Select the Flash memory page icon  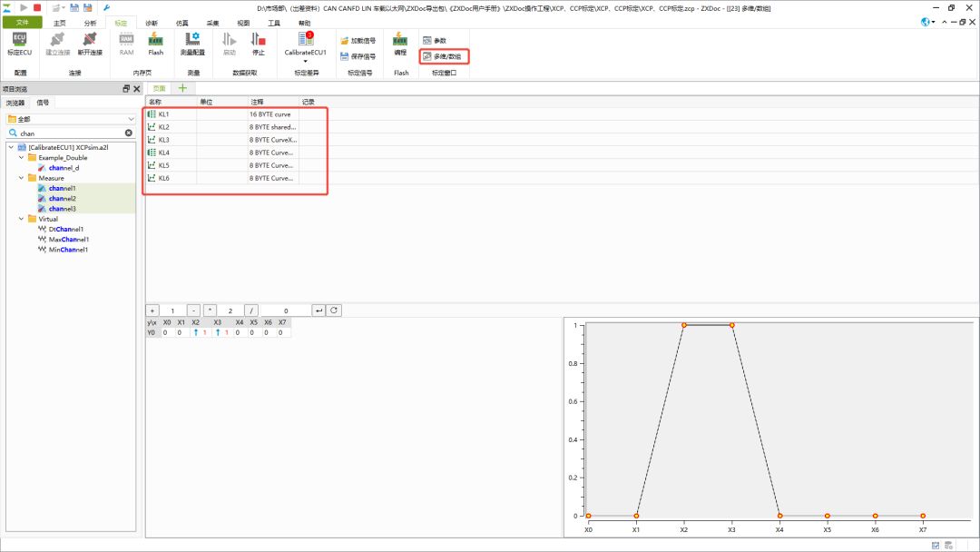(x=156, y=39)
